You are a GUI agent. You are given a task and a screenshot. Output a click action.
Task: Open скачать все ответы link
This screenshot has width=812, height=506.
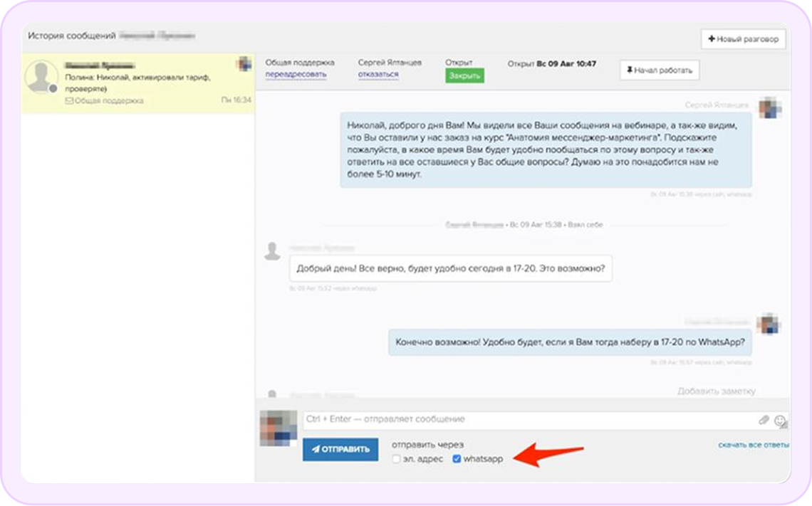(753, 445)
